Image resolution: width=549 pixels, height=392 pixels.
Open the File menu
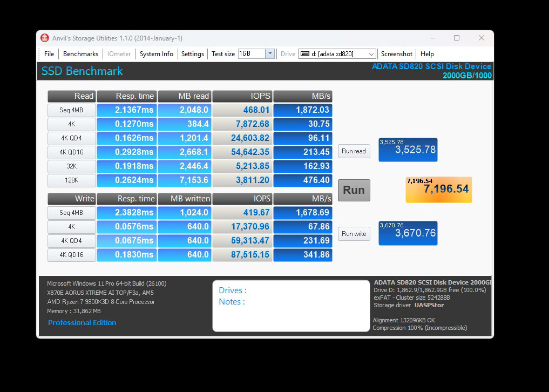pos(49,54)
